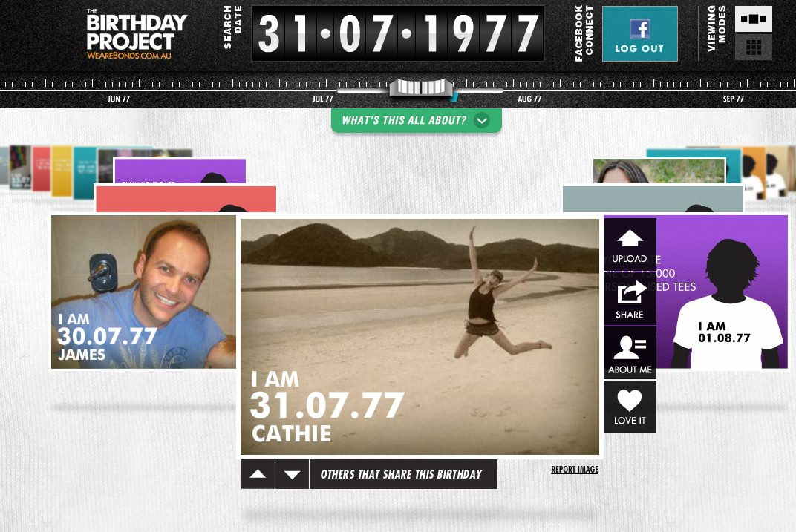796x532 pixels.
Task: Show previous person with up arrow
Action: [258, 474]
